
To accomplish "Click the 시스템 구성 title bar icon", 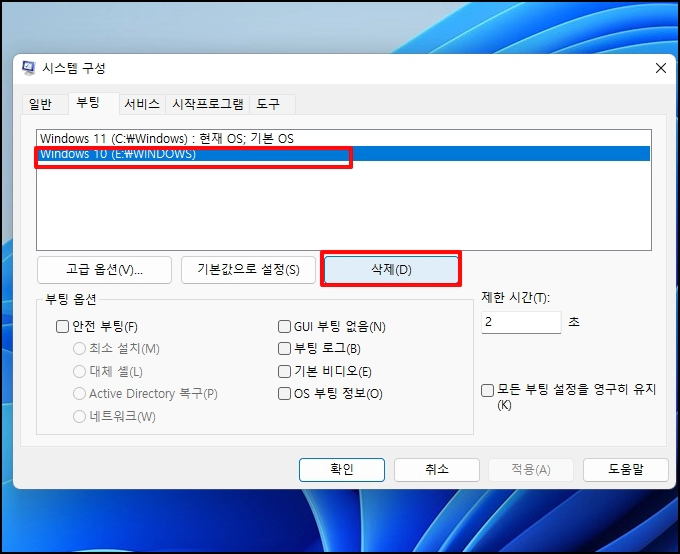I will click(29, 68).
